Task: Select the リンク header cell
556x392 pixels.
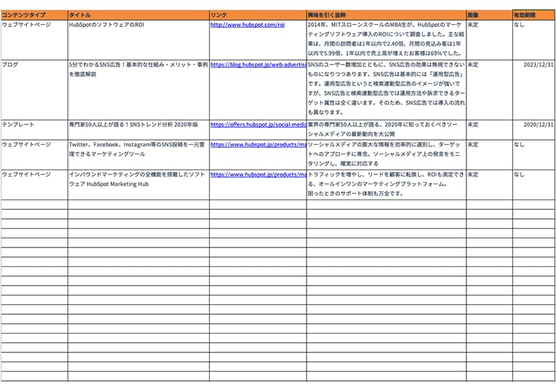Action: pyautogui.click(x=258, y=15)
